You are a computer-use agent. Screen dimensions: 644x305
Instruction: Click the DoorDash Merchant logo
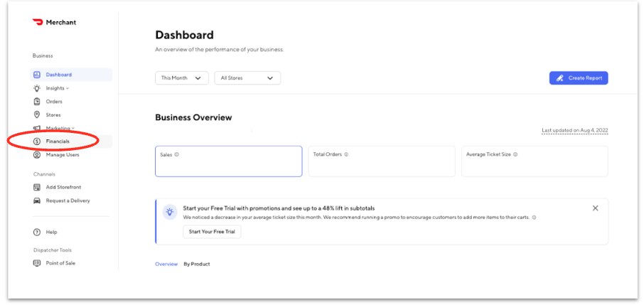click(38, 23)
